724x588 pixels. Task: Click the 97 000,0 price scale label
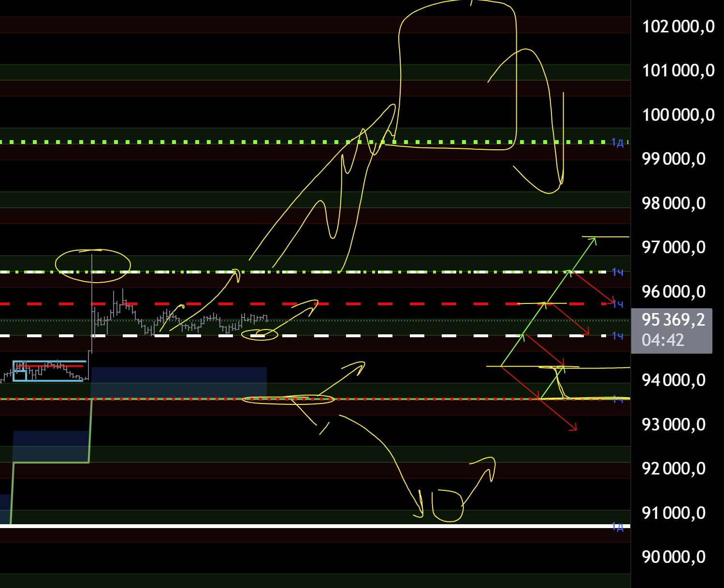point(673,247)
